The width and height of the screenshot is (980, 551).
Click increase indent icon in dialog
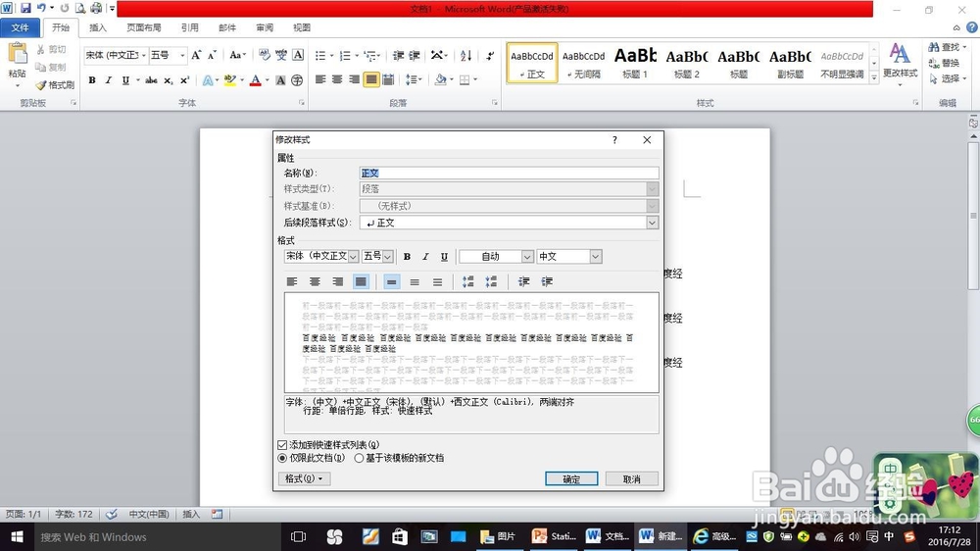tap(547, 282)
